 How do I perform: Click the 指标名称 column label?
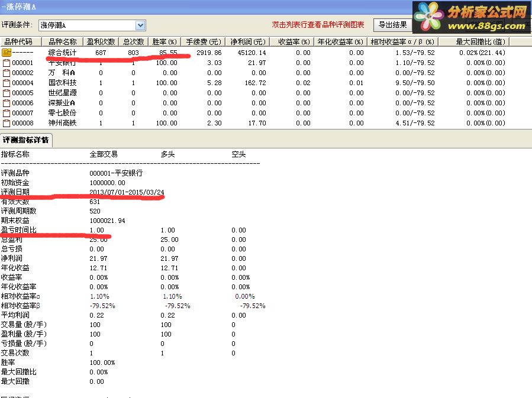coord(15,154)
